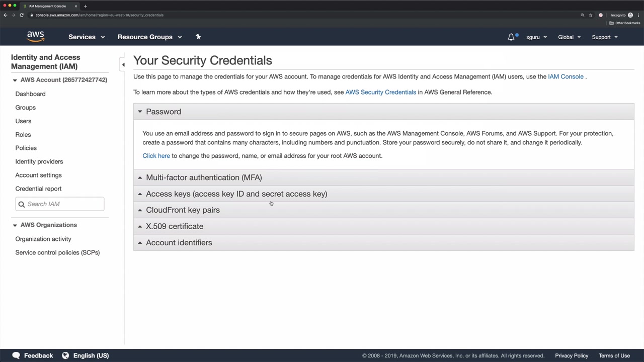
Task: Bookmark this page with the star icon
Action: [591, 15]
